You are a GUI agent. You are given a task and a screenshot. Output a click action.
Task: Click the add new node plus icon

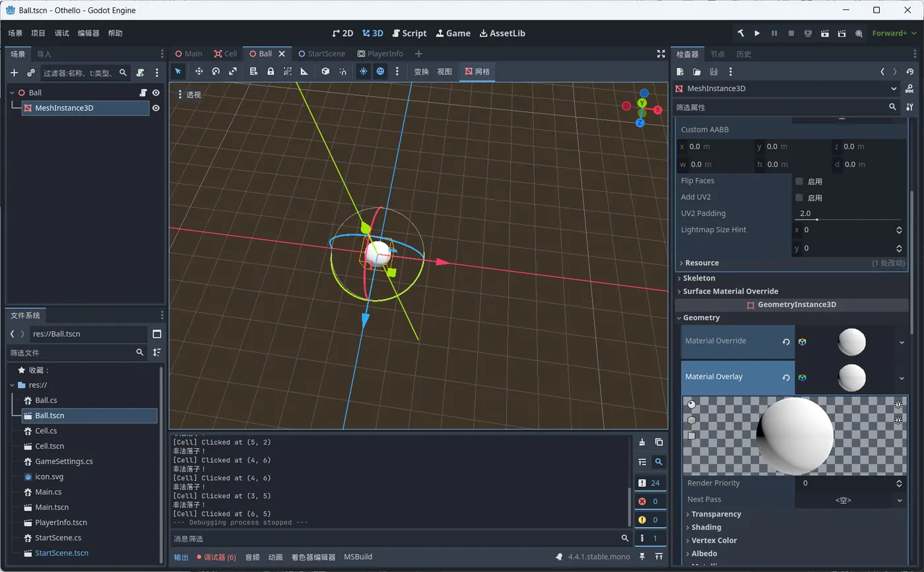[14, 73]
